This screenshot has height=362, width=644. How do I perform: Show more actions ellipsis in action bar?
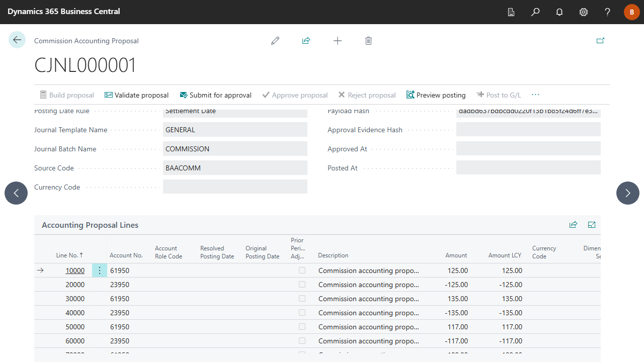(x=535, y=95)
